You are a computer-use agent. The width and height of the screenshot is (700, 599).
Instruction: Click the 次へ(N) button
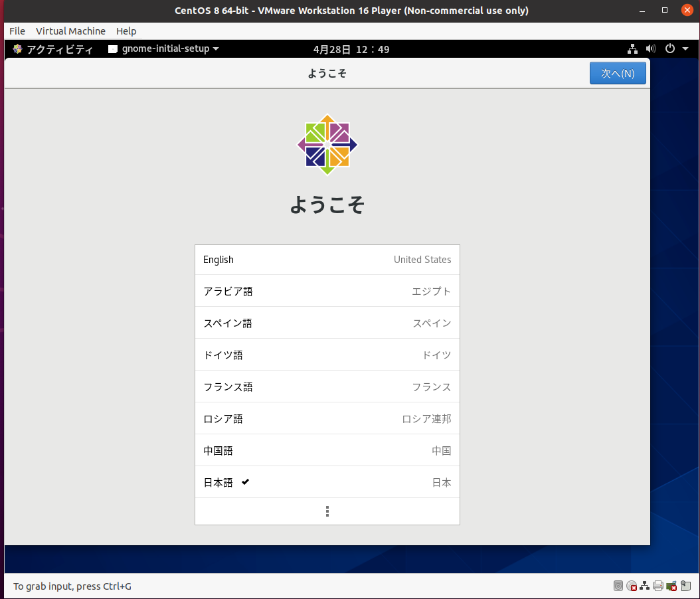click(617, 73)
